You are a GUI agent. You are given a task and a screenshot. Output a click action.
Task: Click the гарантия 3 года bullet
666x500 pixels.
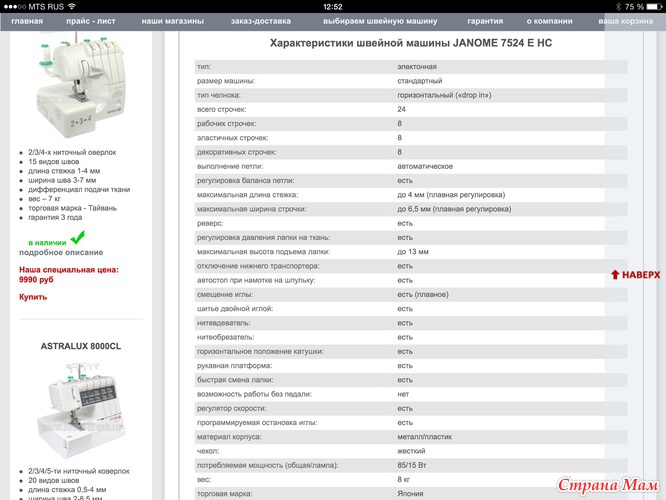[x=55, y=217]
